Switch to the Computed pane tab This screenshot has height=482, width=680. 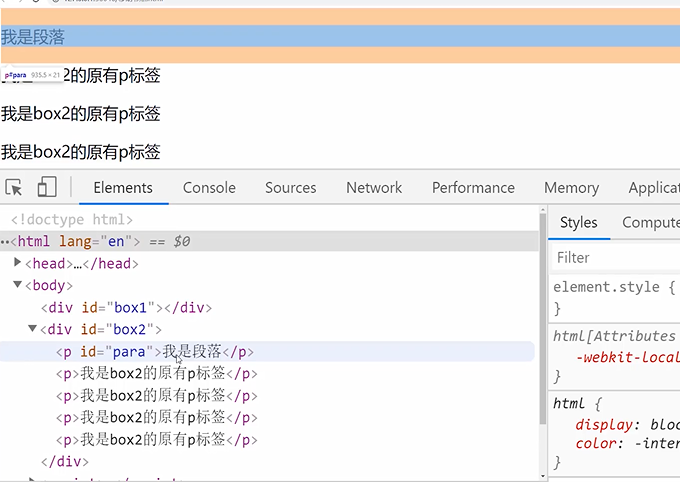coord(650,223)
